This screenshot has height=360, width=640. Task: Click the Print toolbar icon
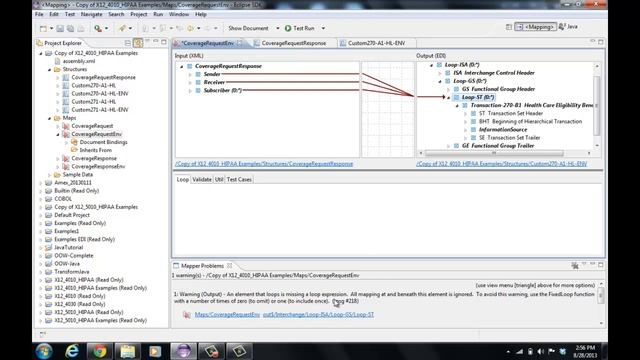[x=81, y=28]
